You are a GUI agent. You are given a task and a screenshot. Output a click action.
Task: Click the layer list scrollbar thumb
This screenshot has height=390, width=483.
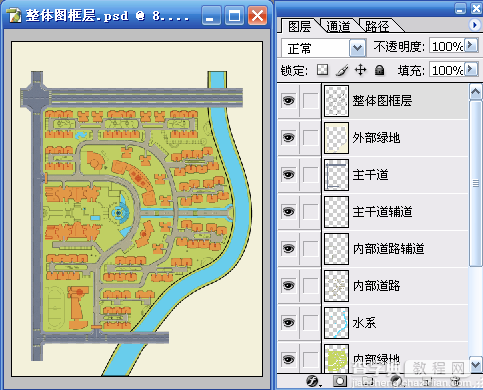476,183
